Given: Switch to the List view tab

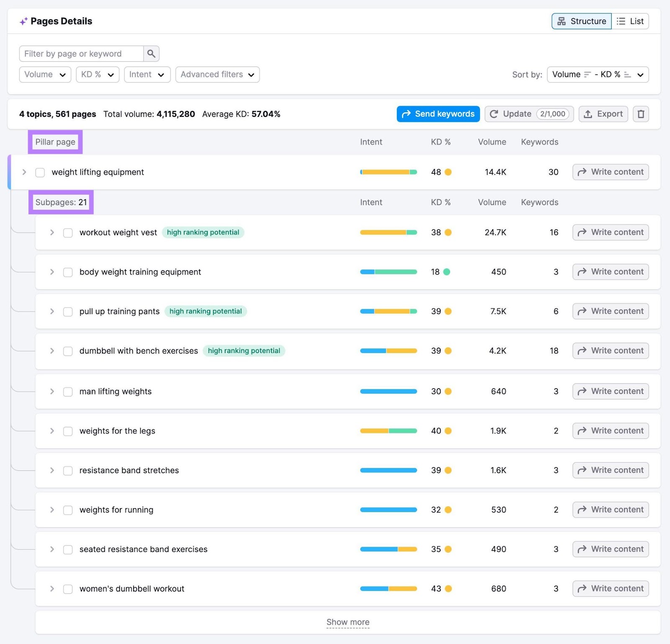Looking at the screenshot, I should (x=631, y=21).
